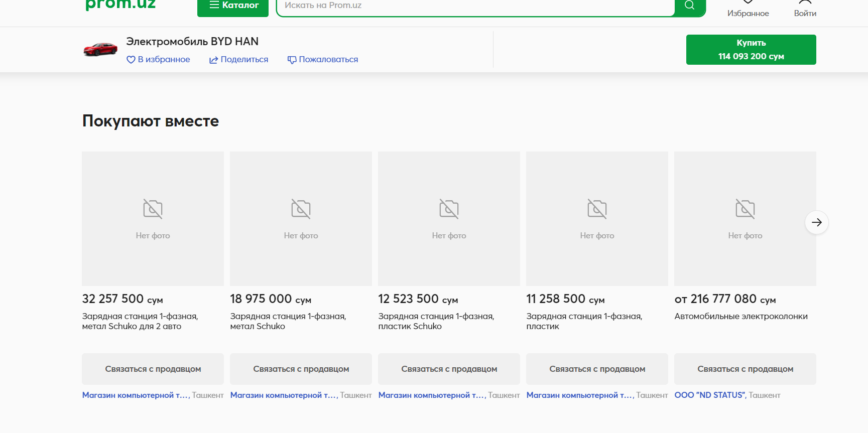The width and height of the screenshot is (868, 433).
Task: Click BYD HAN car thumbnail image
Action: coord(100,49)
